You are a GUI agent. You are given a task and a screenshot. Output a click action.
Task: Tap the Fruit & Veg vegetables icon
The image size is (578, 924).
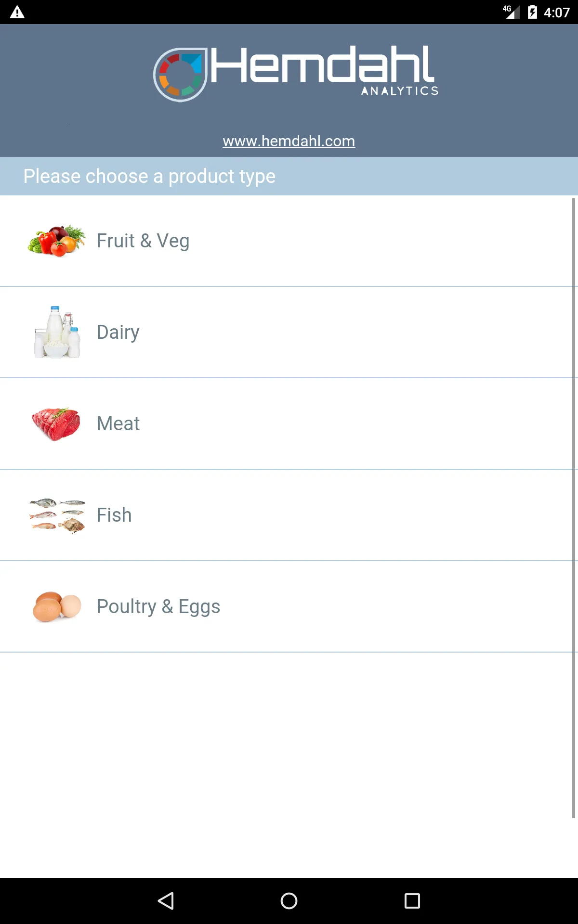[57, 241]
